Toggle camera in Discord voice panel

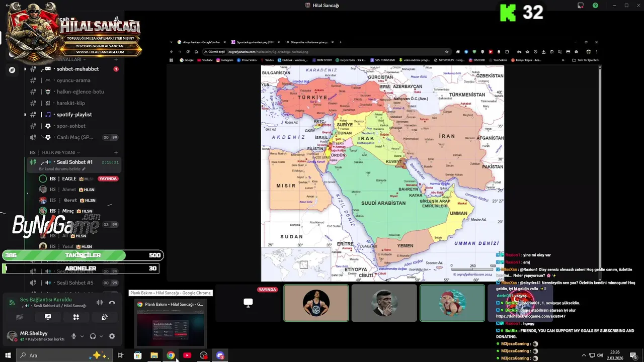[x=20, y=317]
